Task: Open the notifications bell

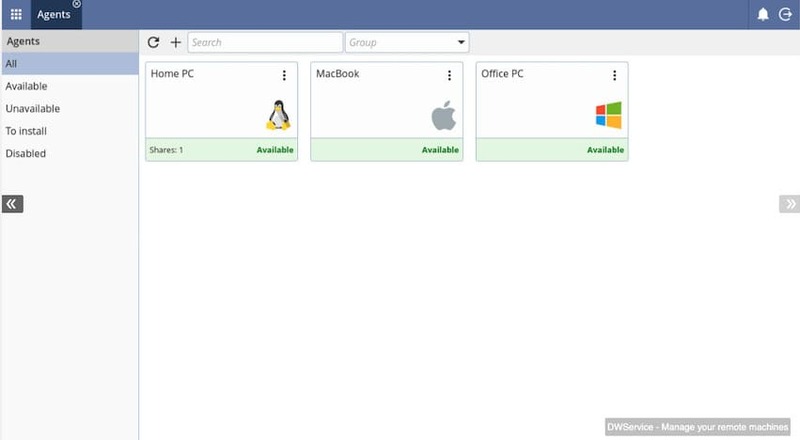Action: pos(763,14)
